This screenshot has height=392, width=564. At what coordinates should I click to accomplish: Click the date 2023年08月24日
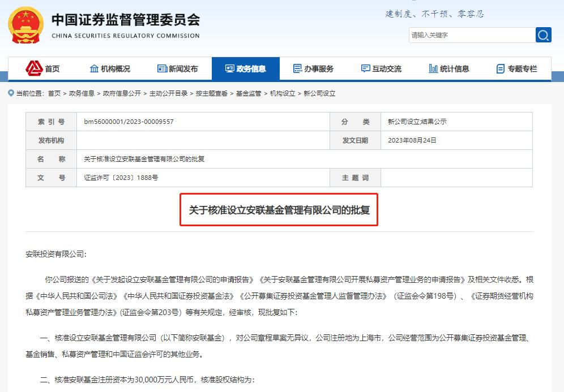(x=412, y=140)
